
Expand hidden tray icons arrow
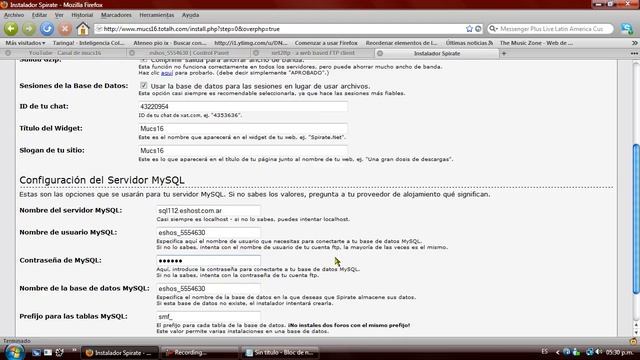[x=558, y=352]
